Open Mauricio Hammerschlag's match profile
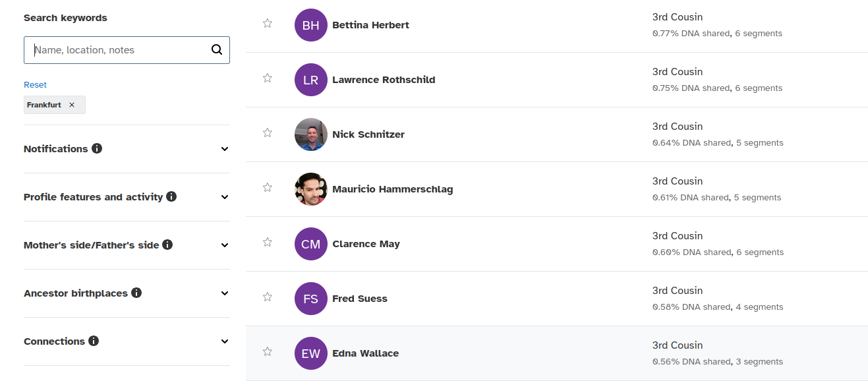 [392, 189]
